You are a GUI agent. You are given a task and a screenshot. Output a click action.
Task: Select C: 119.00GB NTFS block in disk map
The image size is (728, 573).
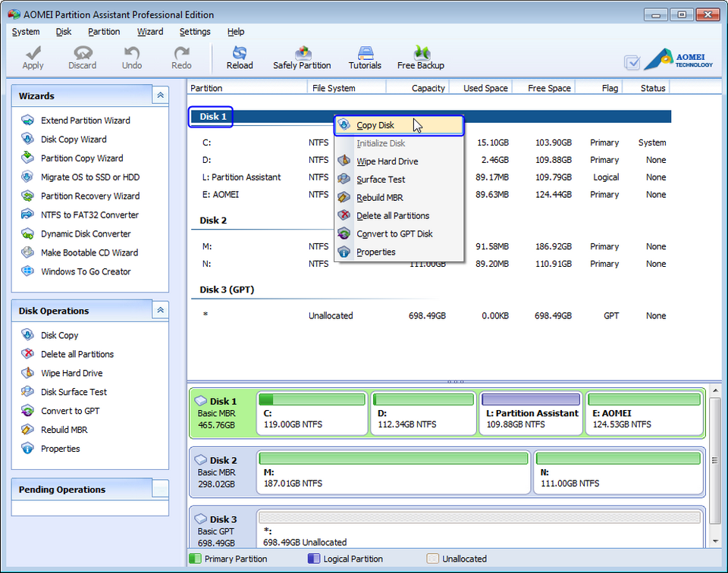click(x=312, y=413)
